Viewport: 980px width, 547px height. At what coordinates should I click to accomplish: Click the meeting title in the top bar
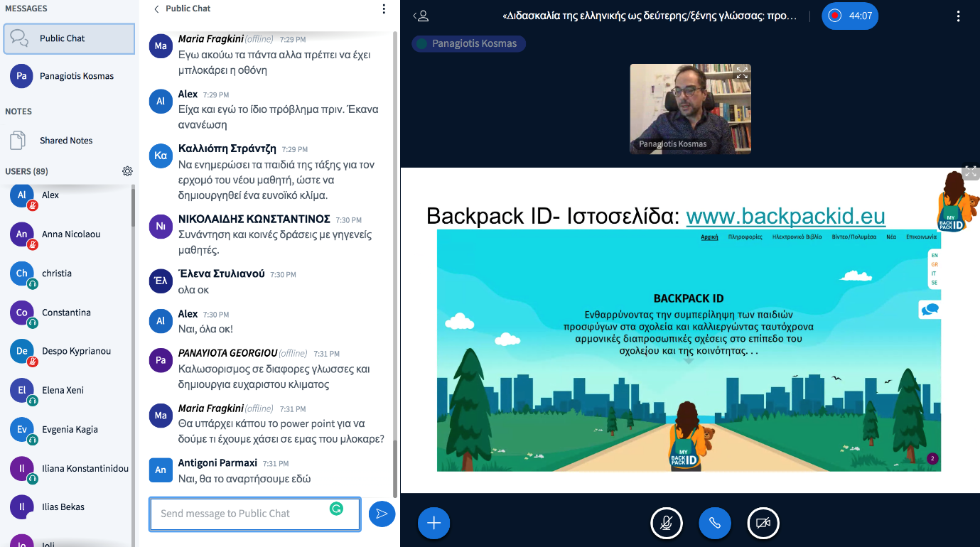(x=650, y=16)
